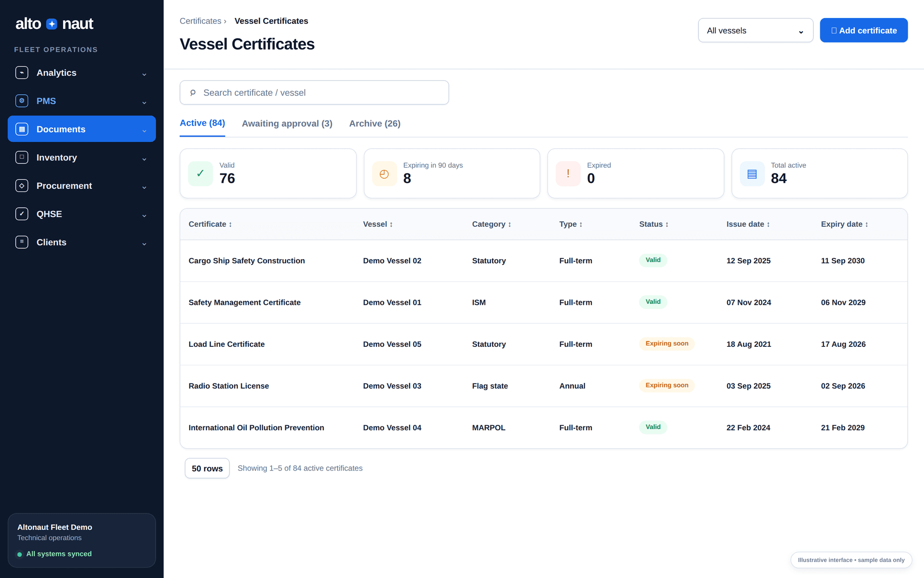Click the Procurement diamond icon

pyautogui.click(x=22, y=186)
